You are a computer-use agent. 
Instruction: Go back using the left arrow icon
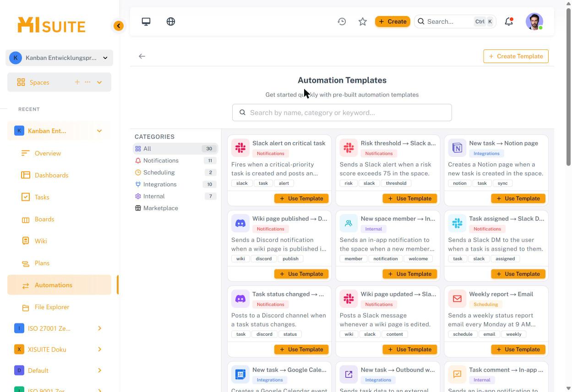(142, 56)
